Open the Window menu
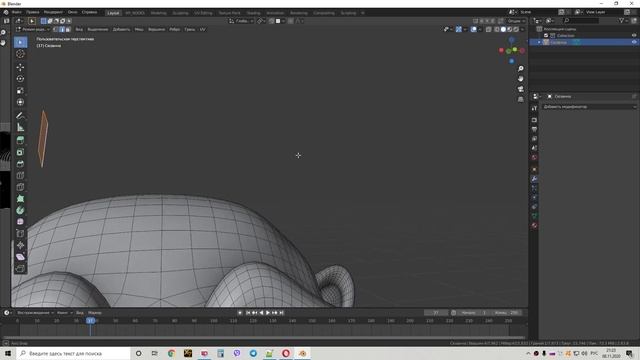This screenshot has height=360, width=640. coord(73,12)
